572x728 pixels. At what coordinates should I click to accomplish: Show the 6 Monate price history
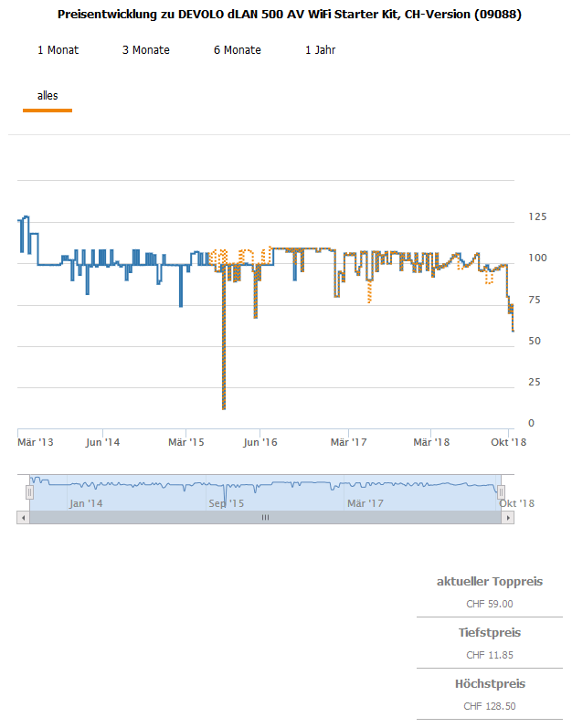(x=237, y=50)
